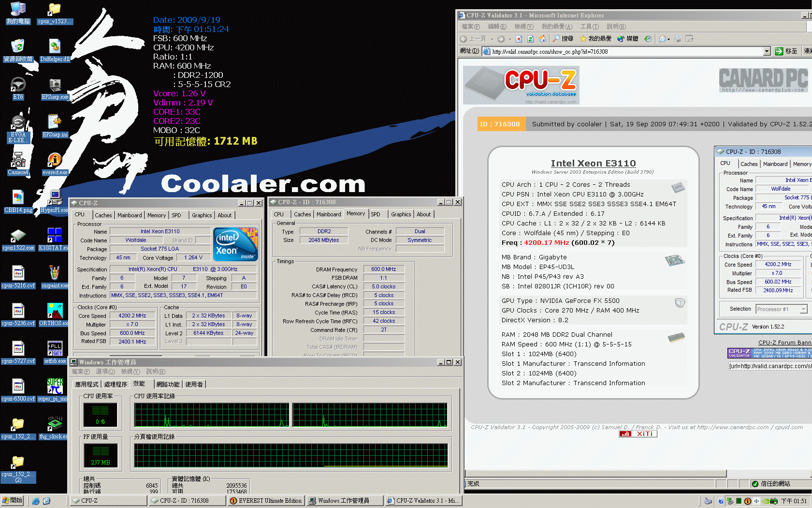The height and width of the screenshot is (508, 812).
Task: Open the IE Media globe button
Action: point(627,39)
